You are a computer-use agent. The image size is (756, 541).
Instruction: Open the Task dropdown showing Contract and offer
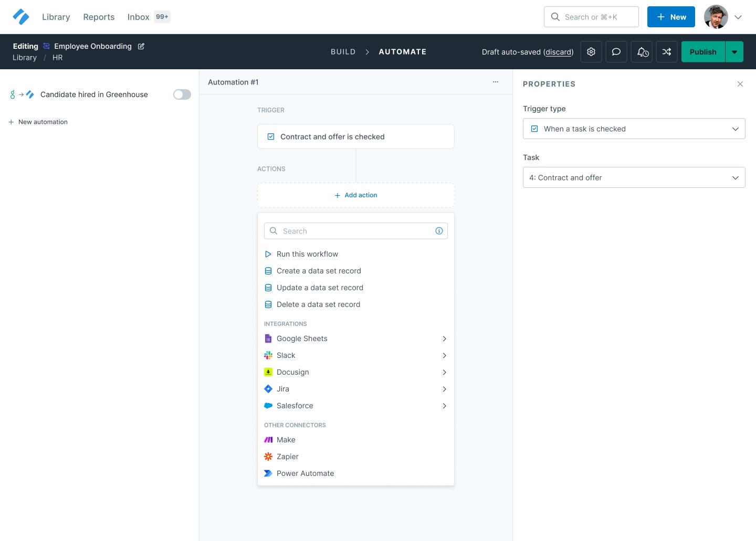point(634,177)
